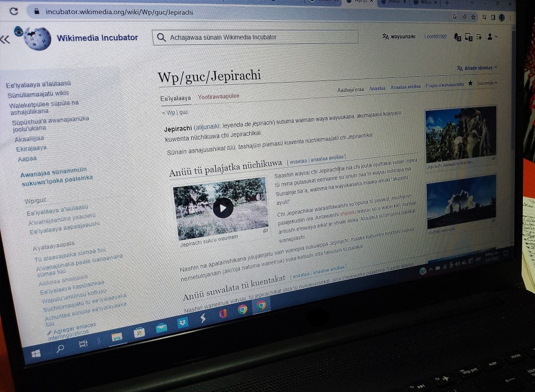This screenshot has height=392, width=535.
Task: Open the Anaataa edit tab
Action: [377, 88]
